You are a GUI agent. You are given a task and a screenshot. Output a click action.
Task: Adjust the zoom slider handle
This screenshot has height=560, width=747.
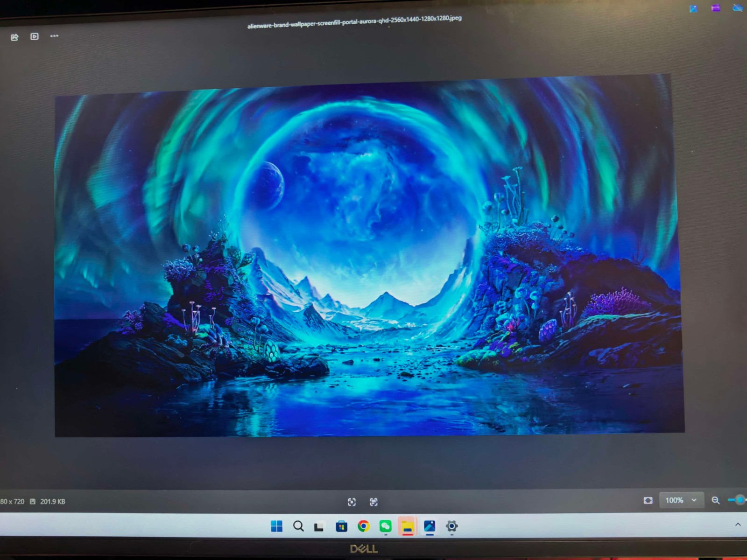pos(740,500)
